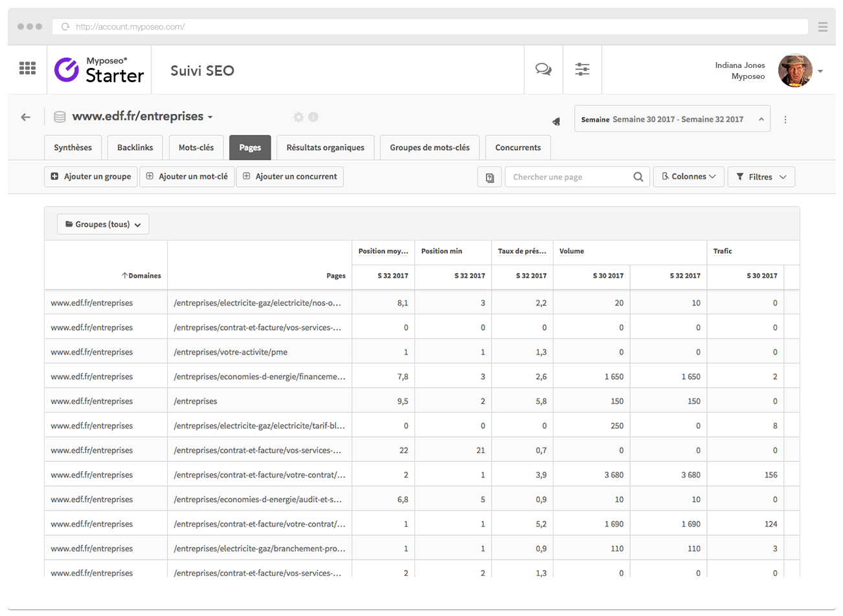Click the Volume column header
The image size is (843, 616).
point(572,251)
